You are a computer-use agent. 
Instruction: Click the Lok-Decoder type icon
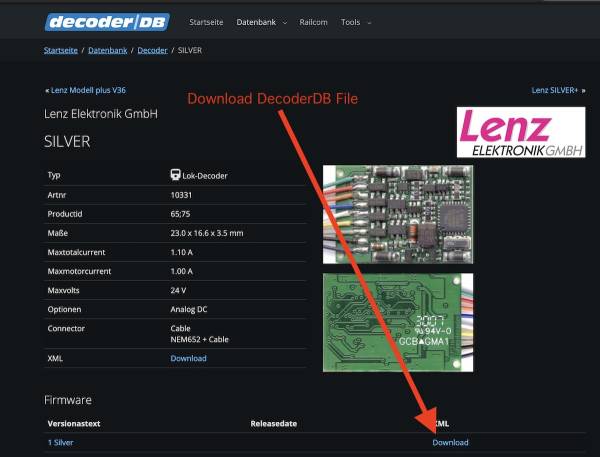pyautogui.click(x=176, y=175)
